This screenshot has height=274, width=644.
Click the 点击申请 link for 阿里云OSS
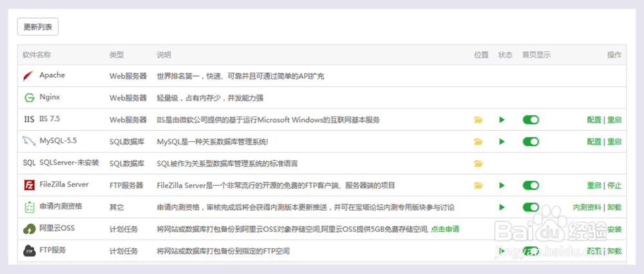[x=445, y=229]
